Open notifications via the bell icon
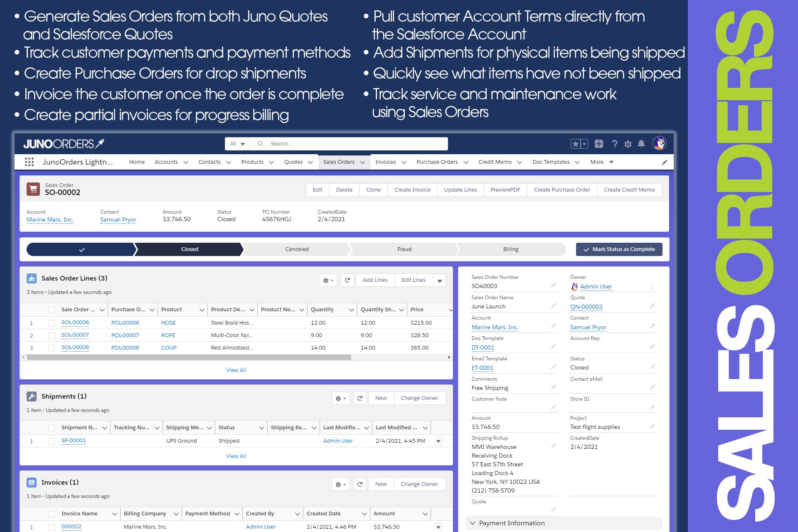Image resolution: width=798 pixels, height=532 pixels. [641, 143]
